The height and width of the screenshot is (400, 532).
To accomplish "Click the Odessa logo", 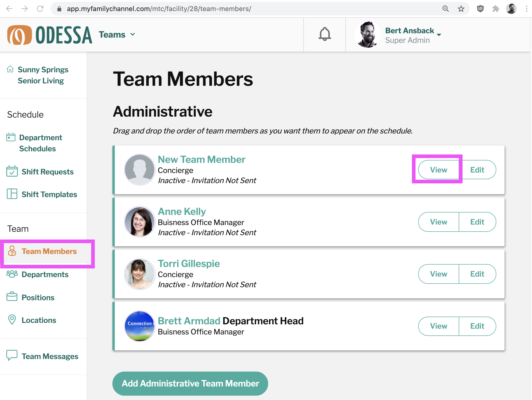I will click(49, 35).
